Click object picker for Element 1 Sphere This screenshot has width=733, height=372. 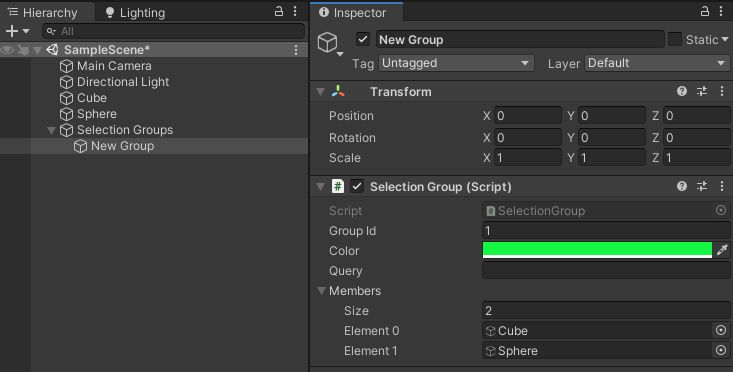point(721,350)
